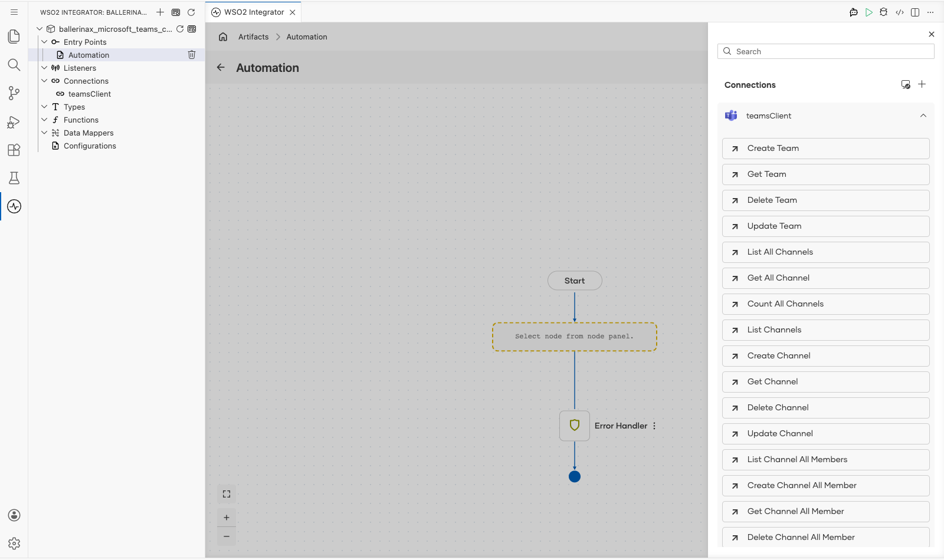Refresh the integrator sidebar header

tap(191, 12)
